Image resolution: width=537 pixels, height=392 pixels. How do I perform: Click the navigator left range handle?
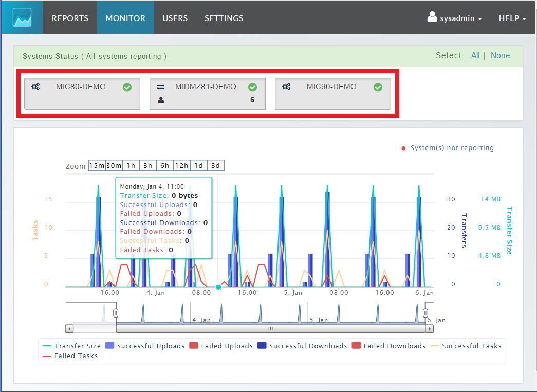click(x=116, y=312)
